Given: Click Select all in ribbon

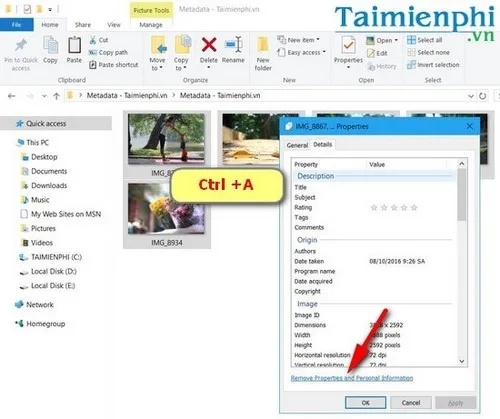Looking at the screenshot, I should (425, 40).
